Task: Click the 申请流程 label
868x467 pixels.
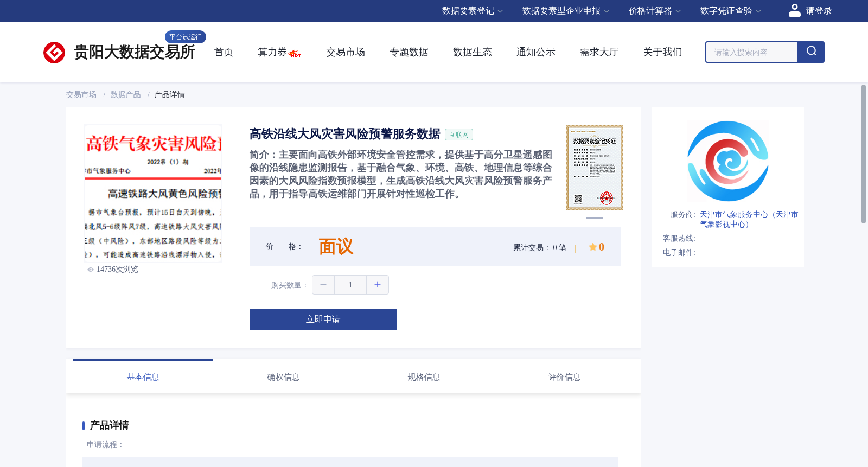Action: coord(105,445)
